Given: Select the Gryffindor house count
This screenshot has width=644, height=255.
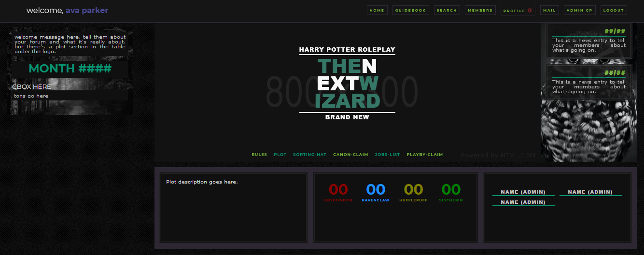Looking at the screenshot, I should click(x=338, y=192).
